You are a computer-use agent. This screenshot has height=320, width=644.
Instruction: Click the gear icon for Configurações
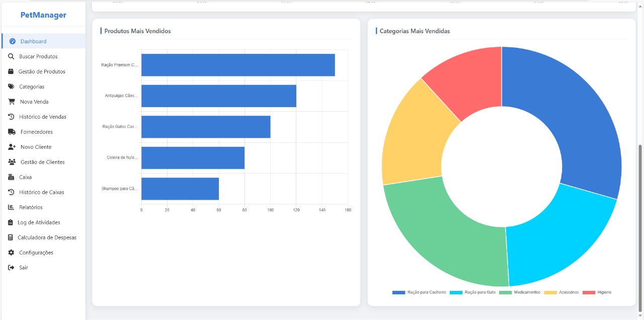[x=11, y=253]
